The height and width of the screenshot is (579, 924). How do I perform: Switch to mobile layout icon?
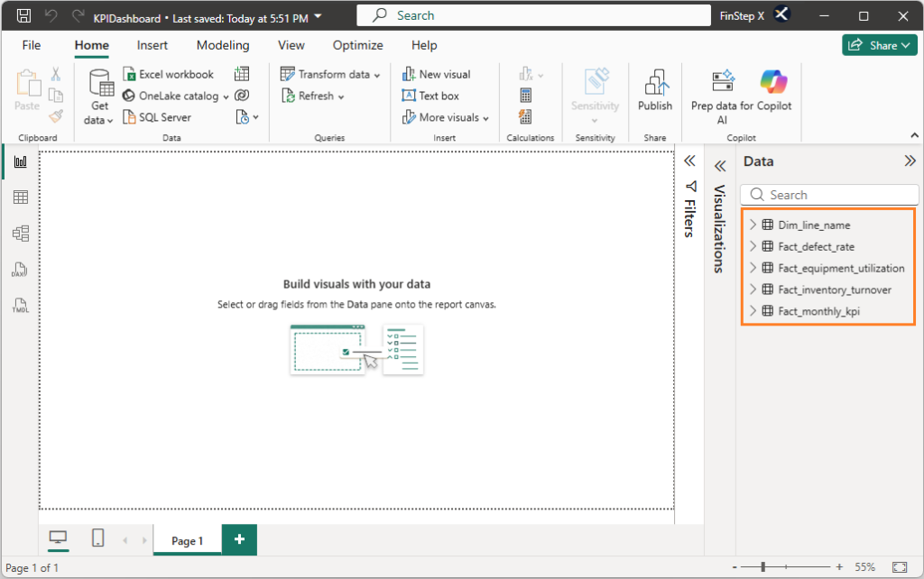tap(97, 538)
